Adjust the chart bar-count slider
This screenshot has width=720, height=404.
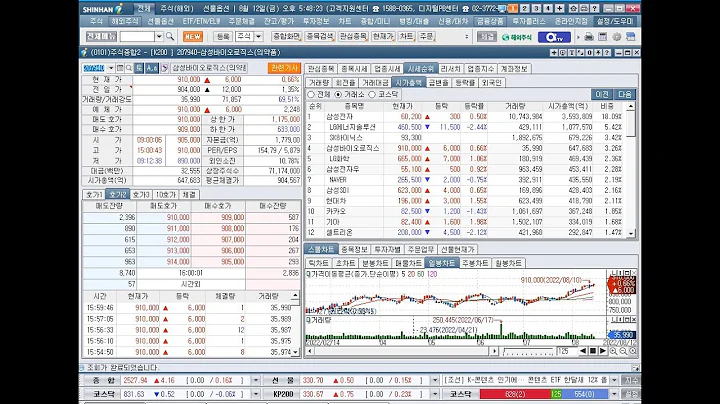tap(528, 351)
